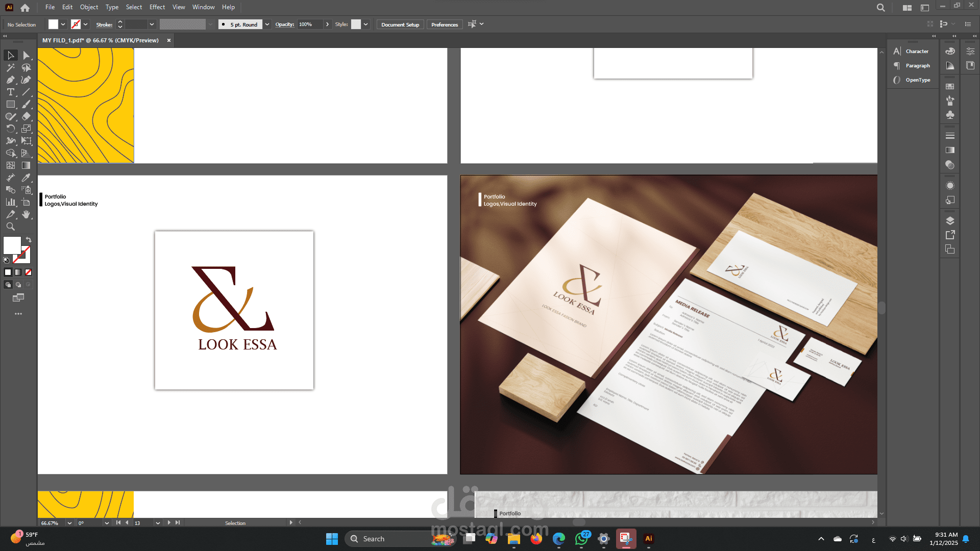Open artboard navigation dropdown
This screenshot has height=551, width=980.
(x=158, y=523)
